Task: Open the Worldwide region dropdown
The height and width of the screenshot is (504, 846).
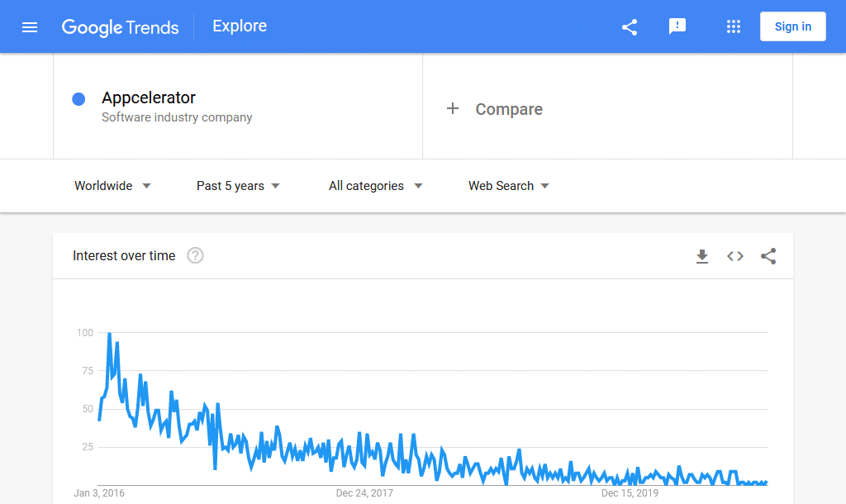Action: point(112,186)
